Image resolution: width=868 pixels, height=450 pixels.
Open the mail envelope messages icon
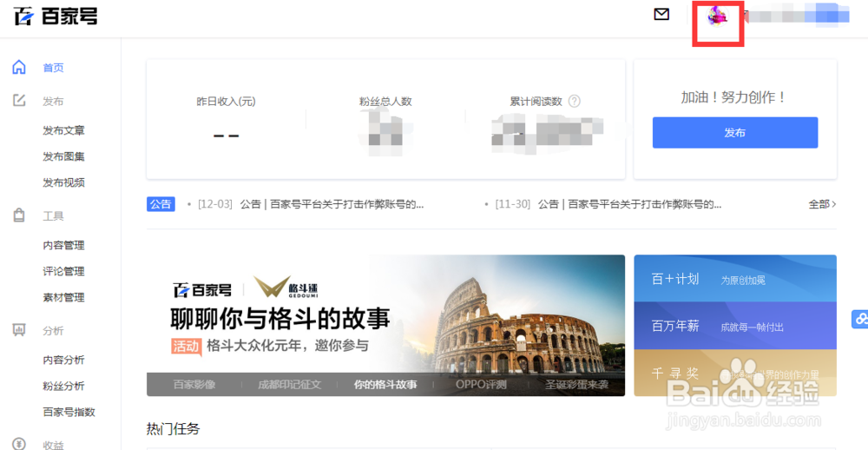[x=661, y=15]
